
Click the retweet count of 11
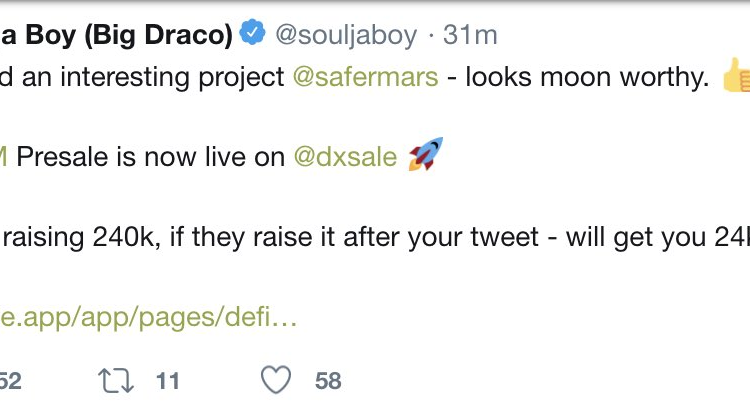click(167, 381)
